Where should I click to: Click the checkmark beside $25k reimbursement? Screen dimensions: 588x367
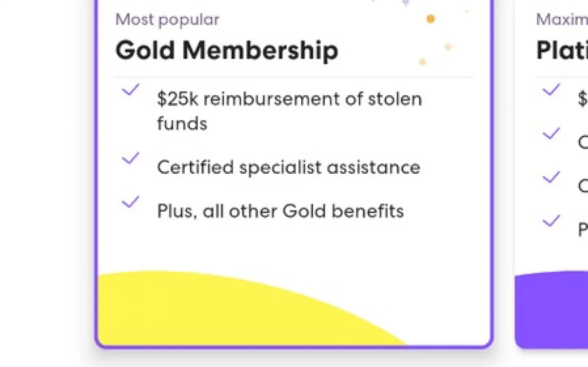click(130, 91)
